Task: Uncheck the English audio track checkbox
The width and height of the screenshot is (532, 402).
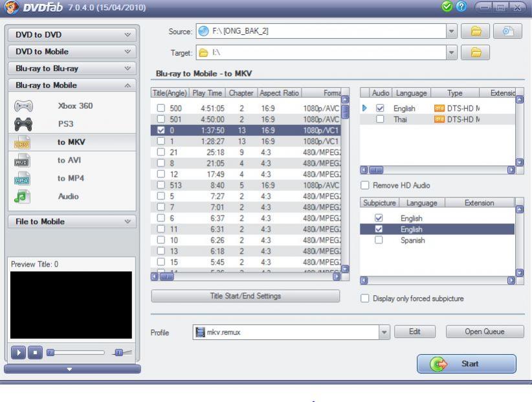Action: point(380,108)
